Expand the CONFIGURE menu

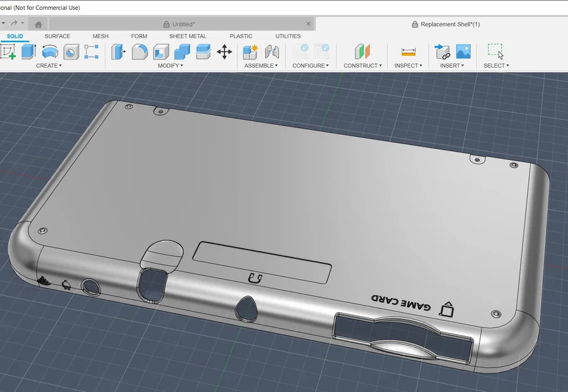(x=310, y=66)
